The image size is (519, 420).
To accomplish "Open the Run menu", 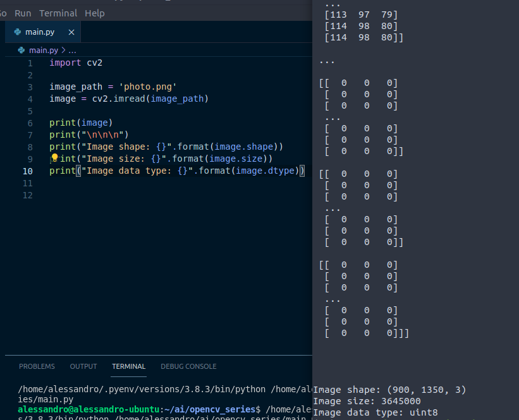I will pos(23,13).
